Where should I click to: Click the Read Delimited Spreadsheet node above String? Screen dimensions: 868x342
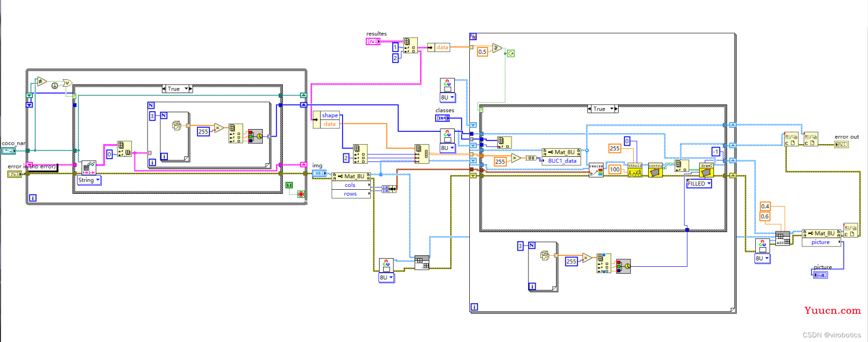(89, 168)
